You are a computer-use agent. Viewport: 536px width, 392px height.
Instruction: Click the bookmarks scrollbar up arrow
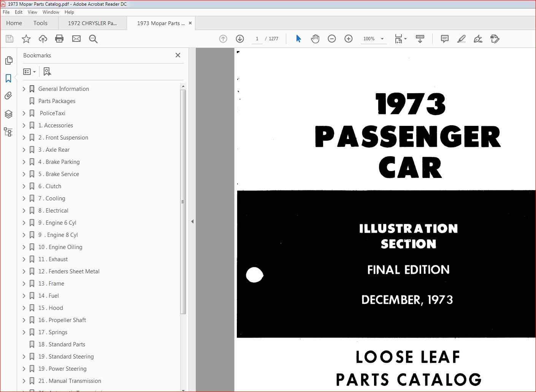[183, 86]
